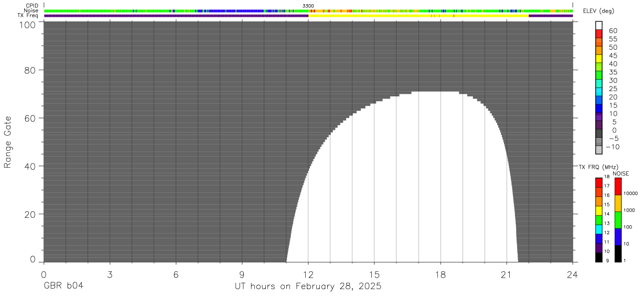Click the '20' tick on Range Gate axis
The width and height of the screenshot is (644, 297).
pos(29,214)
